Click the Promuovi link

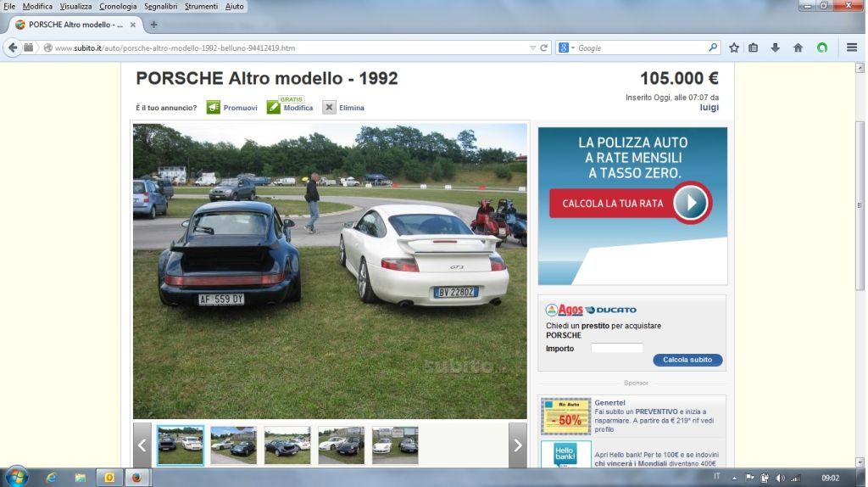[x=240, y=108]
